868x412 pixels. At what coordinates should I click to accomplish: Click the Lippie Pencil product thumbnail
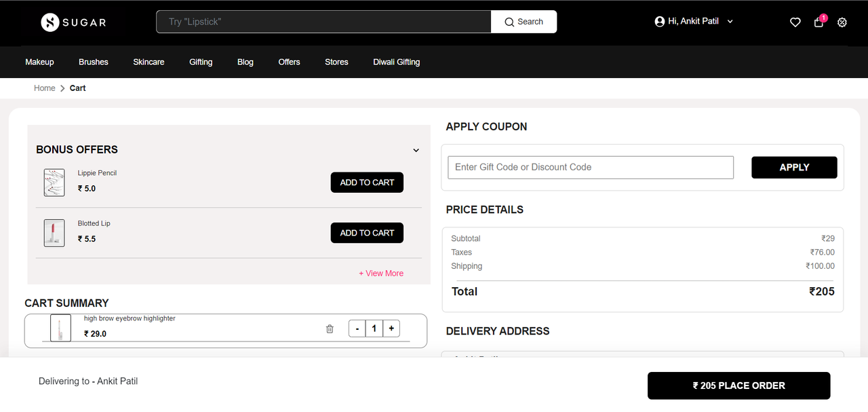[54, 183]
